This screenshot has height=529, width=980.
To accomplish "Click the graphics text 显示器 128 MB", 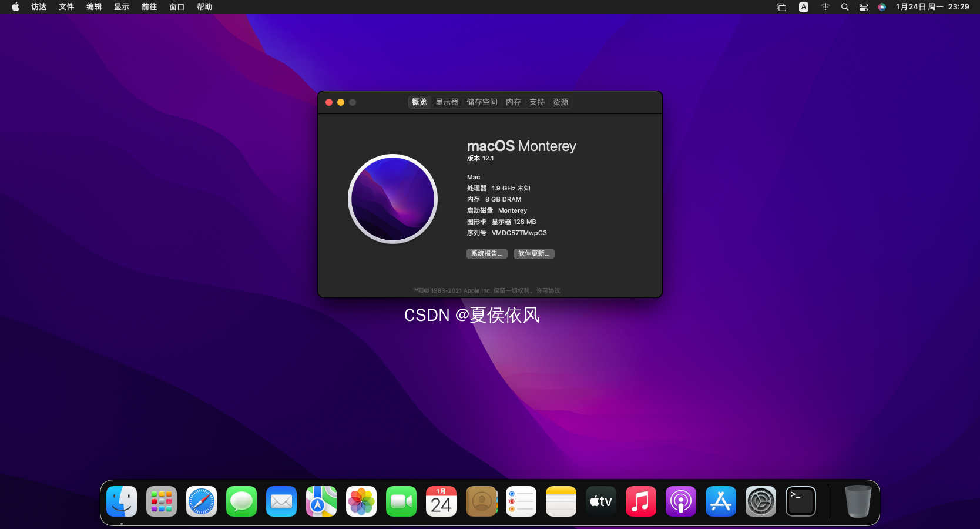I will (x=514, y=222).
